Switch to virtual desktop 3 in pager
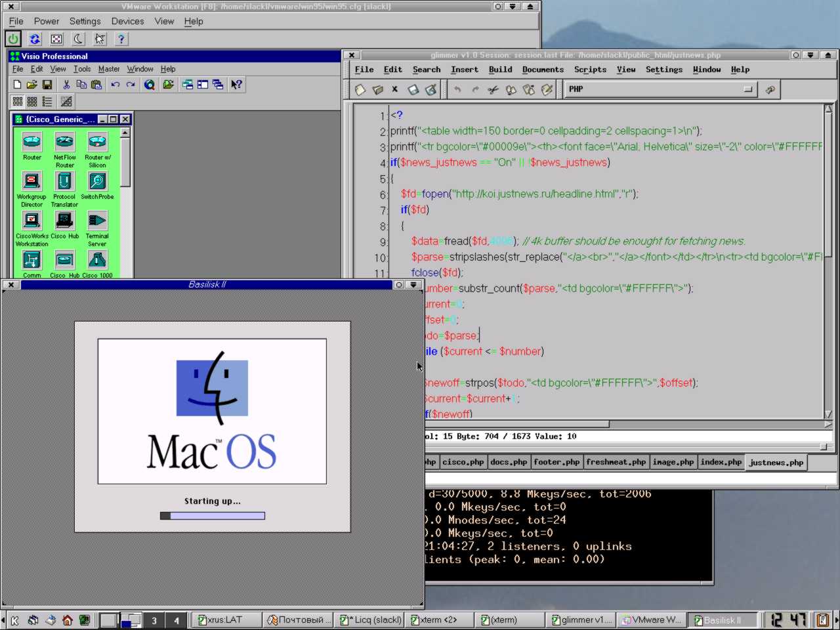The height and width of the screenshot is (630, 840). click(154, 620)
